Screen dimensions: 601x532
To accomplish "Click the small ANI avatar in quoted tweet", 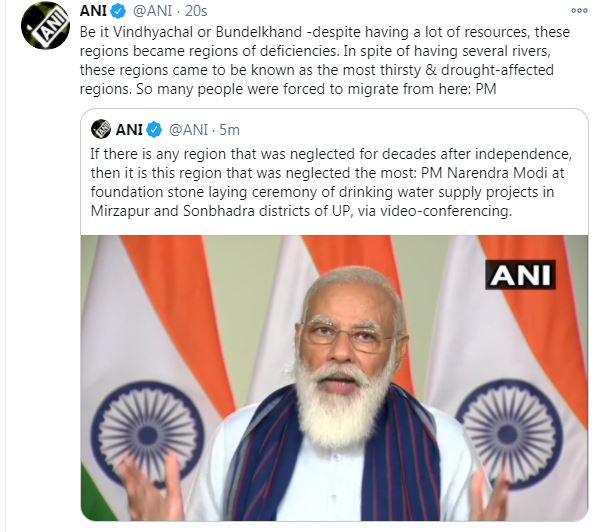I will click(x=101, y=130).
